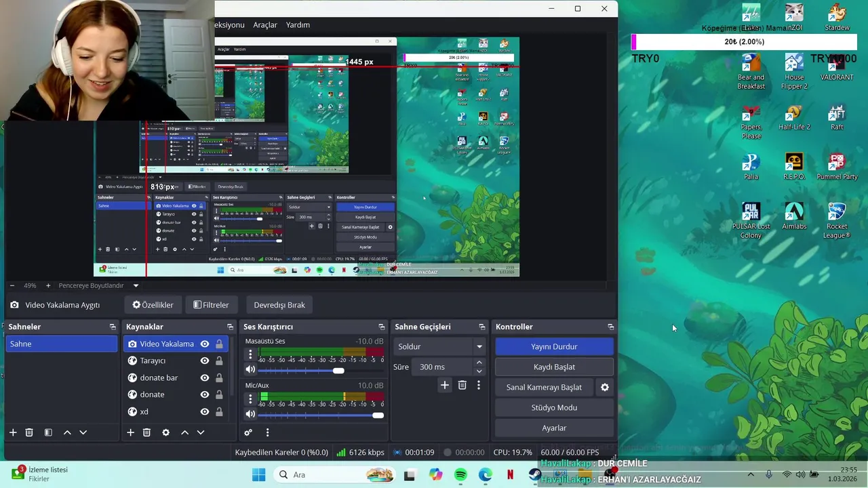This screenshot has height=488, width=868.
Task: Click Sanal Kamerayı Başlat button
Action: coord(544,388)
